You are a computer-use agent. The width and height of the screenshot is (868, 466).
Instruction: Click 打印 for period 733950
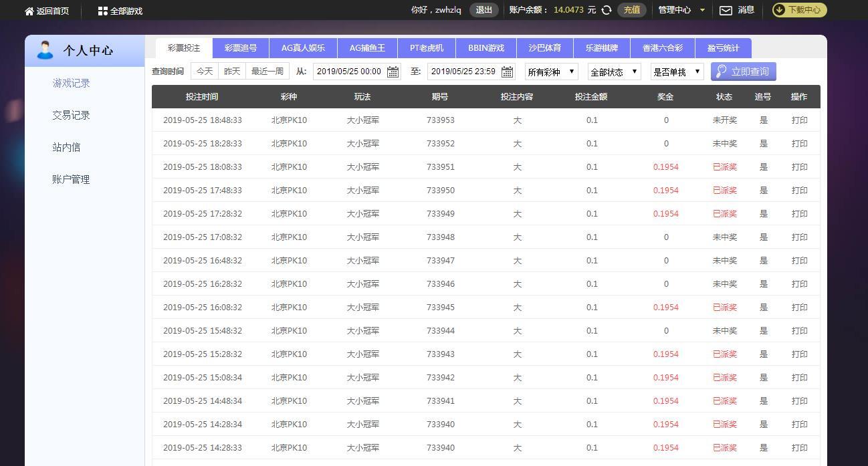click(x=799, y=191)
